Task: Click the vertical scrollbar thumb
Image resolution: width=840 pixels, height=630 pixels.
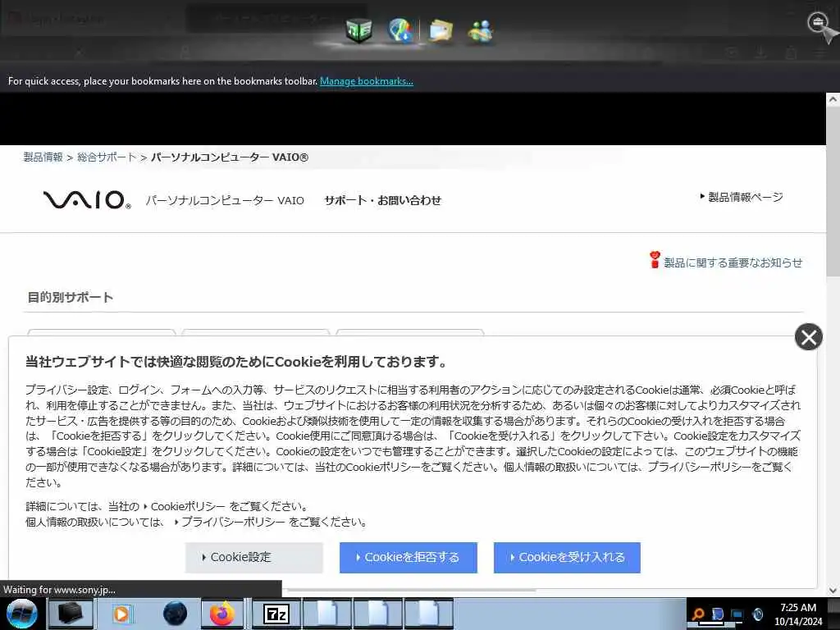Action: coord(833,191)
